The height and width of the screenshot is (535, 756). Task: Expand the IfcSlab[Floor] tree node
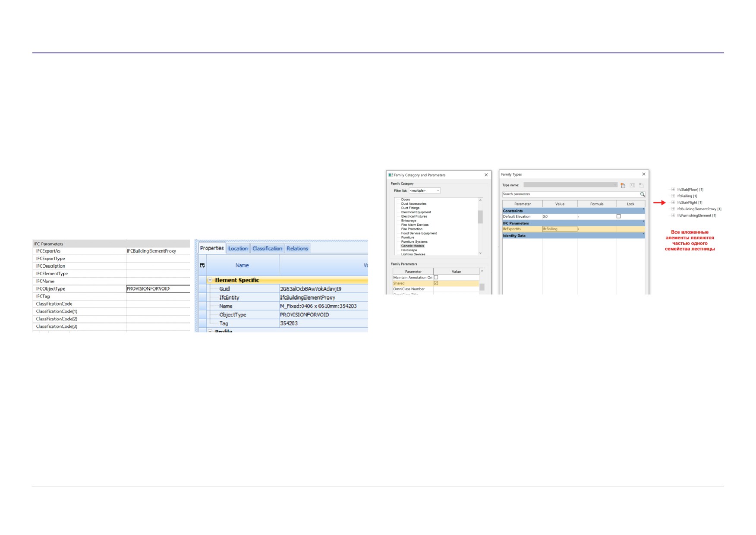[673, 190]
